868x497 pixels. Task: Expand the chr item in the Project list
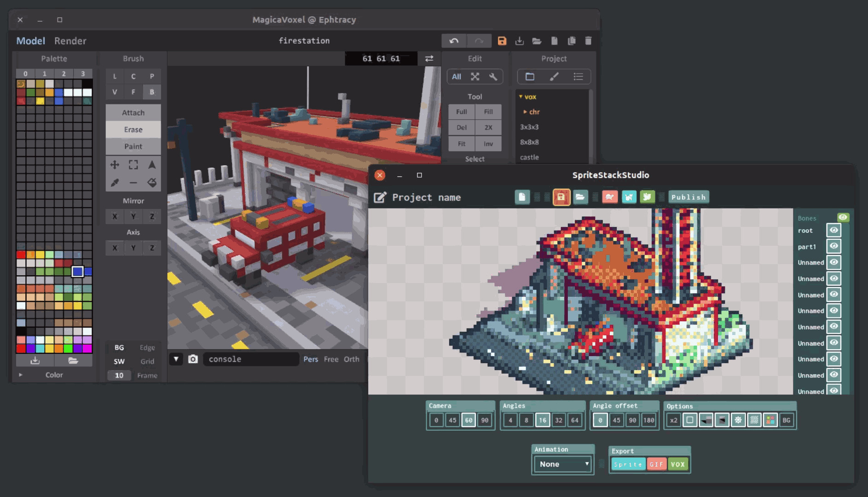coord(525,112)
